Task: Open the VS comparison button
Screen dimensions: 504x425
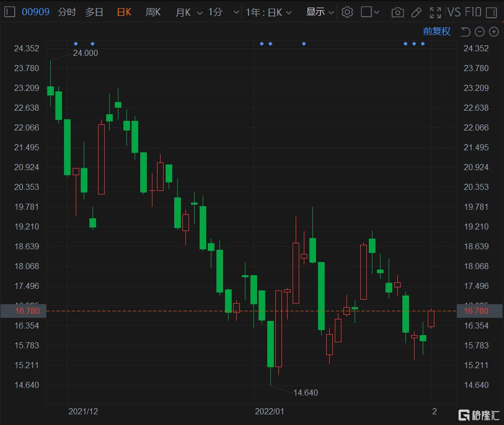Action: (454, 12)
